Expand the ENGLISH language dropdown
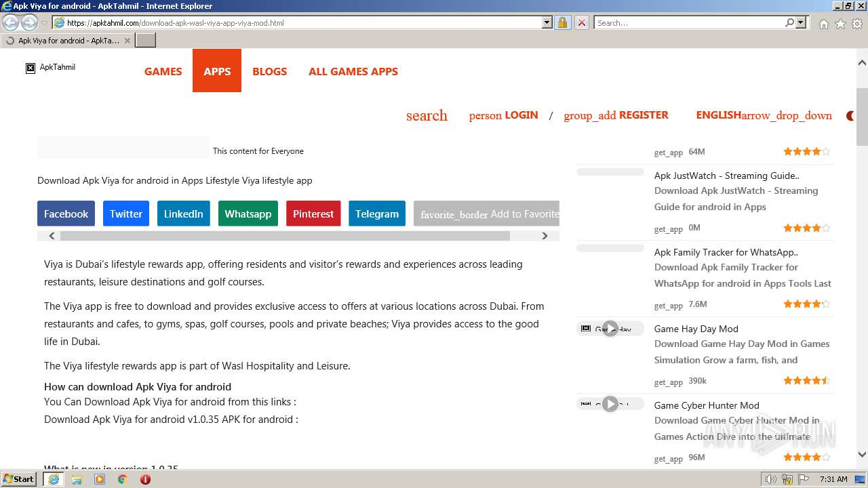 (x=764, y=115)
